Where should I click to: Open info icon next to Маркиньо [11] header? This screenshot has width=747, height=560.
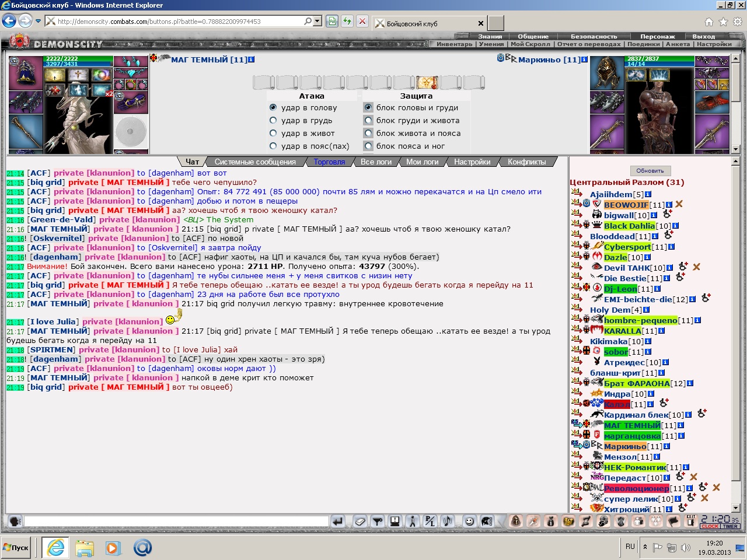coord(584,60)
